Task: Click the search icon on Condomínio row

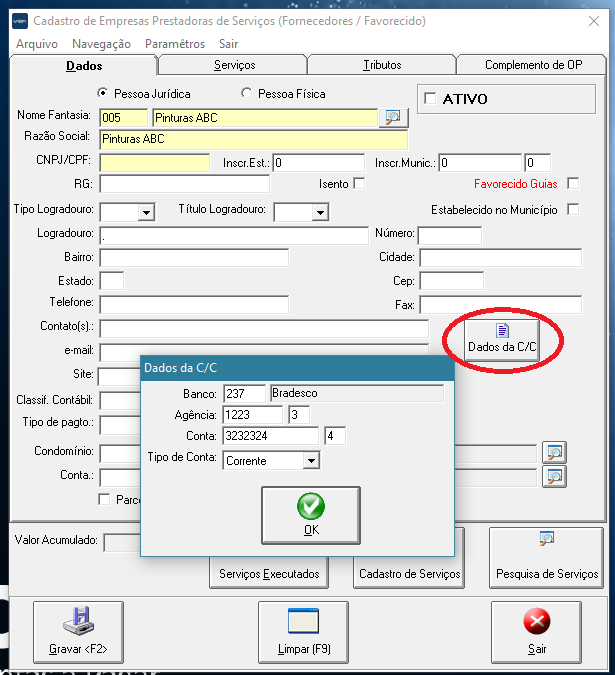Action: click(553, 452)
